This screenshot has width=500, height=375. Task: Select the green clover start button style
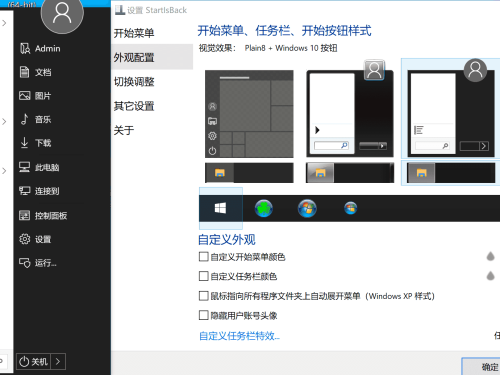[x=264, y=209]
